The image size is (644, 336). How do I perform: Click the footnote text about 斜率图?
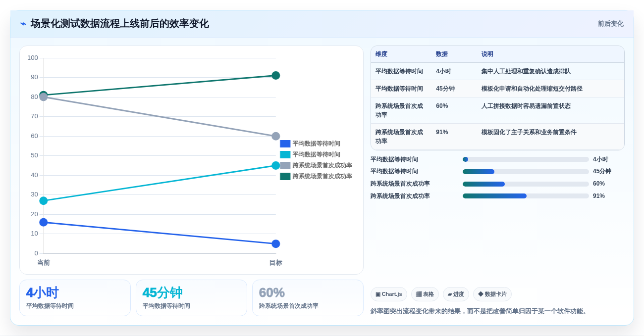coord(480,311)
